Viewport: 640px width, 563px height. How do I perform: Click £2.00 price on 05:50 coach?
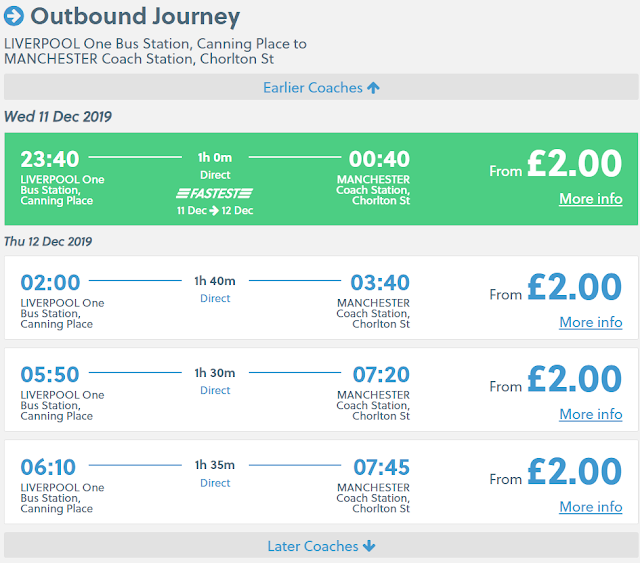pos(574,380)
